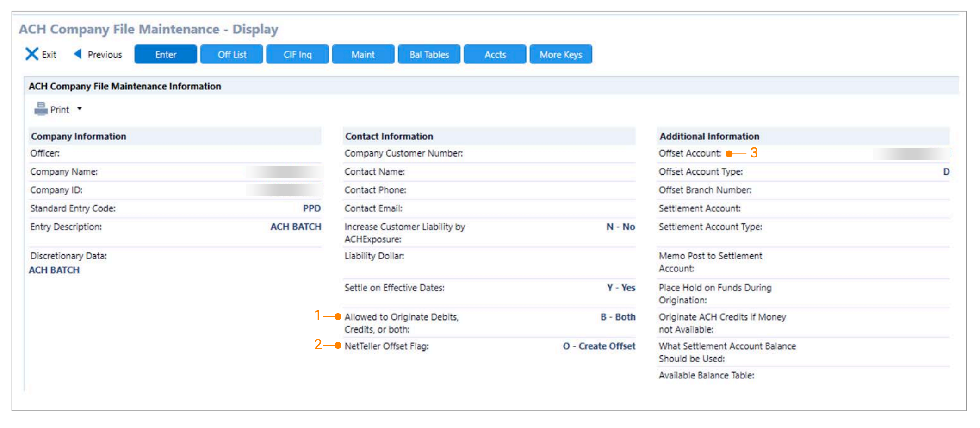Select the PPD Standard Entry Code value
Screen dimensions: 980x428
click(x=311, y=208)
